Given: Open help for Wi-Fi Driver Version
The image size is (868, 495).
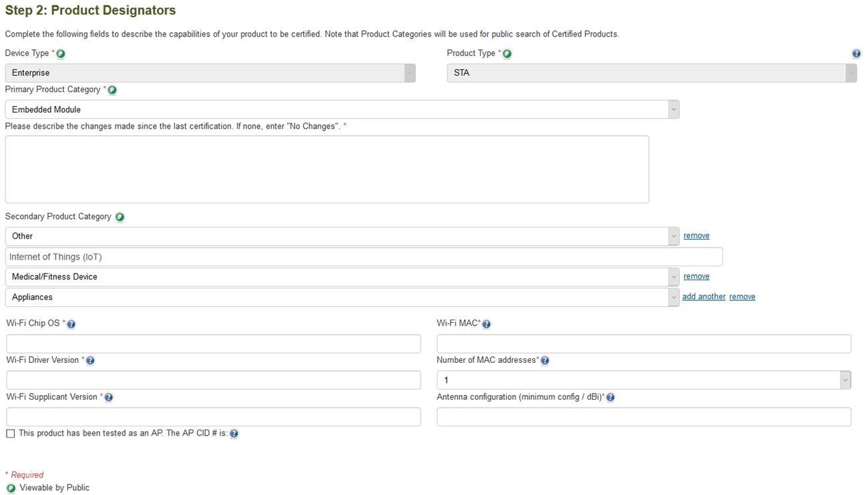Looking at the screenshot, I should click(x=90, y=361).
